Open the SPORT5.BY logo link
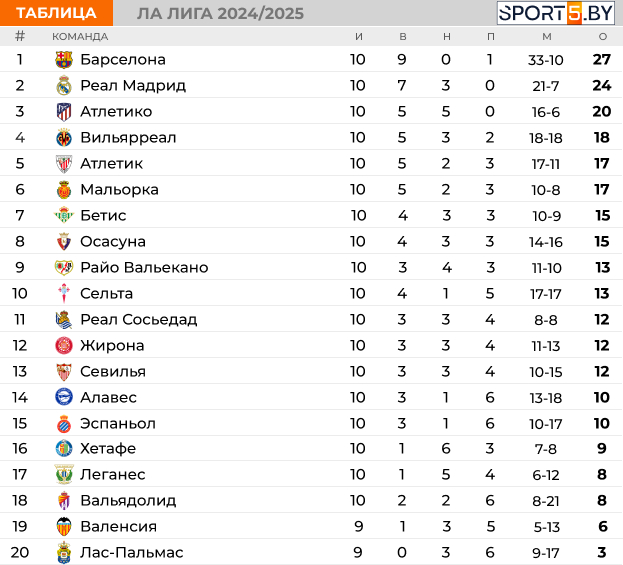 click(556, 13)
